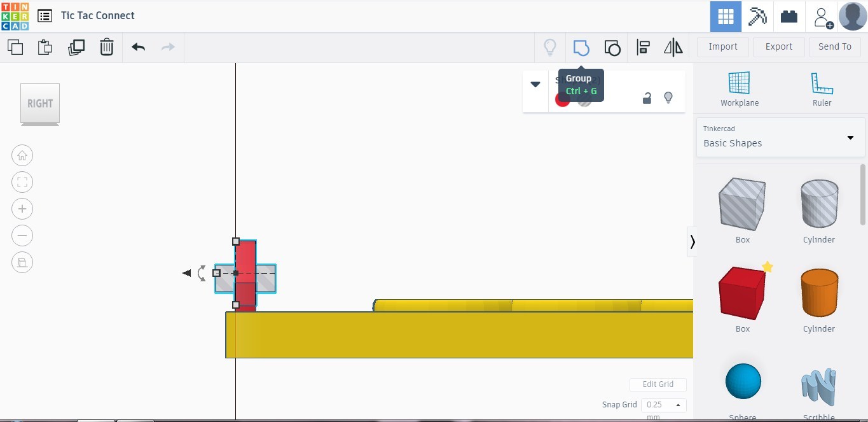Switch to 3D design grid view

726,17
